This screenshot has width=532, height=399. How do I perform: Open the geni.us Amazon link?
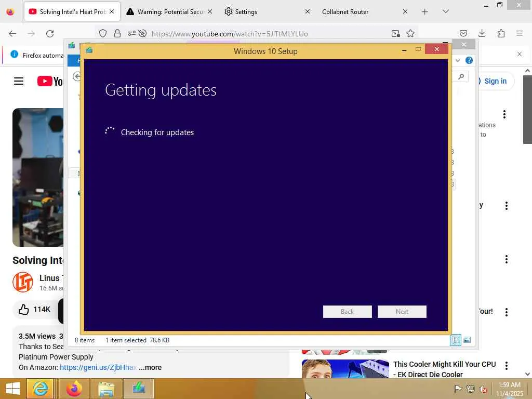tap(98, 367)
